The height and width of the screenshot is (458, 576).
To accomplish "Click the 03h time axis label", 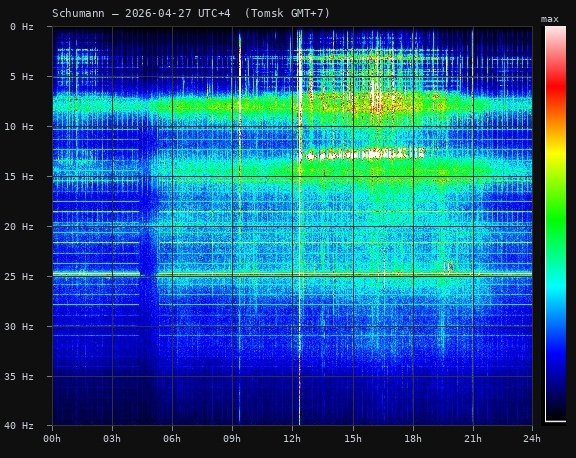I will (x=112, y=439).
